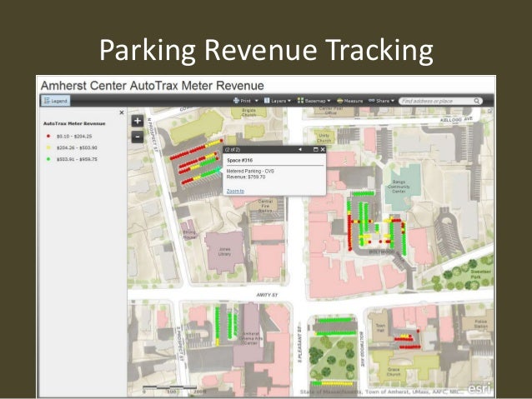This screenshot has width=532, height=399.
Task: Open the Layers dropdown
Action: pyautogui.click(x=277, y=101)
